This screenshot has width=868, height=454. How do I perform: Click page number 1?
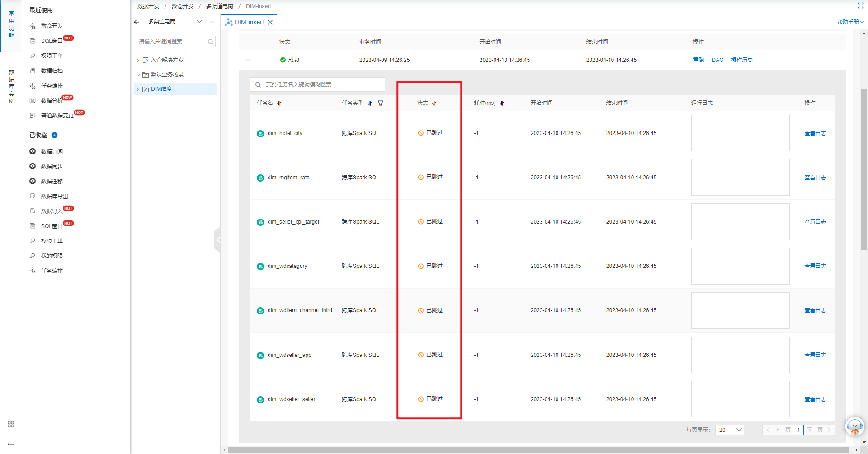point(798,430)
